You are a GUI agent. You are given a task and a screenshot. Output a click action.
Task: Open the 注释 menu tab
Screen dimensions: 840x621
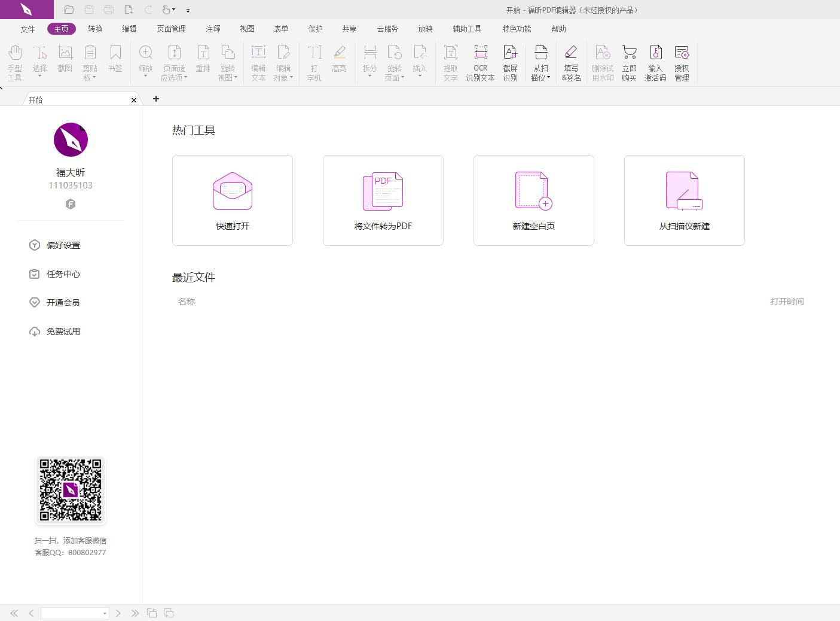click(213, 28)
